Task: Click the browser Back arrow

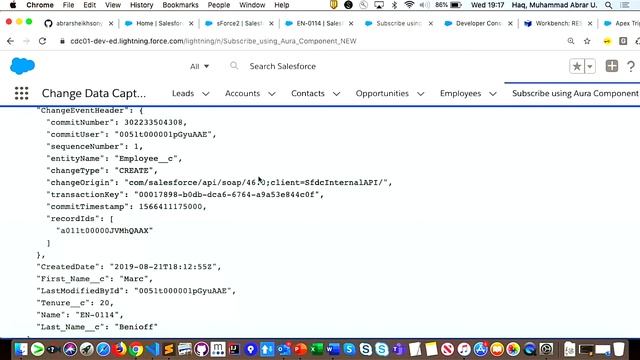Action: pos(11,41)
